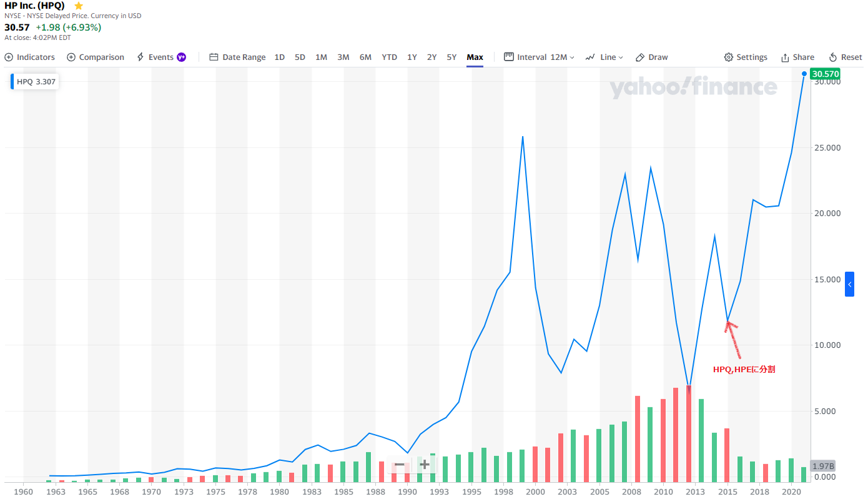Image resolution: width=868 pixels, height=504 pixels.
Task: Click the HP Inc. (HPQ) title
Action: [34, 6]
